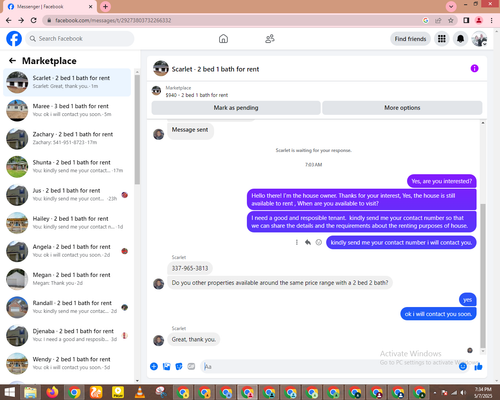This screenshot has height=400, width=500.
Task: Open the Djenaba conversation
Action: click(67, 335)
